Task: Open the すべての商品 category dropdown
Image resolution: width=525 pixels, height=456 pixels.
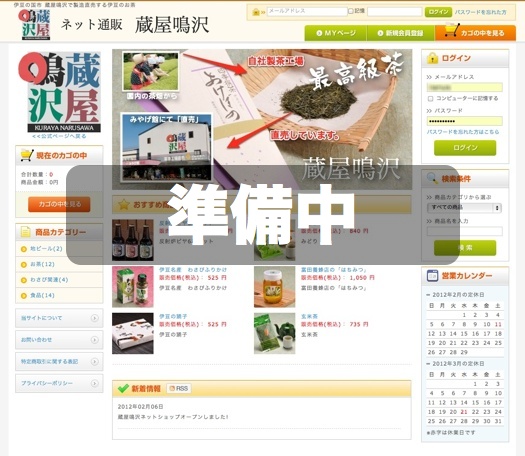Action: (464, 208)
